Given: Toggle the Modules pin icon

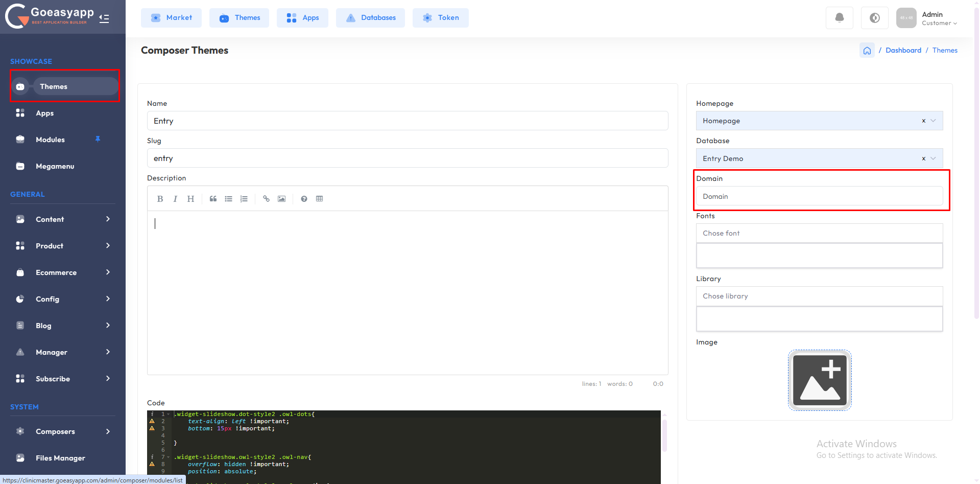Looking at the screenshot, I should [98, 139].
